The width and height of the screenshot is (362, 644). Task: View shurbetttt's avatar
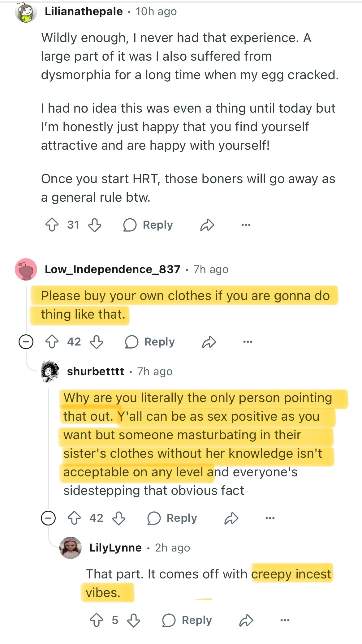50,371
